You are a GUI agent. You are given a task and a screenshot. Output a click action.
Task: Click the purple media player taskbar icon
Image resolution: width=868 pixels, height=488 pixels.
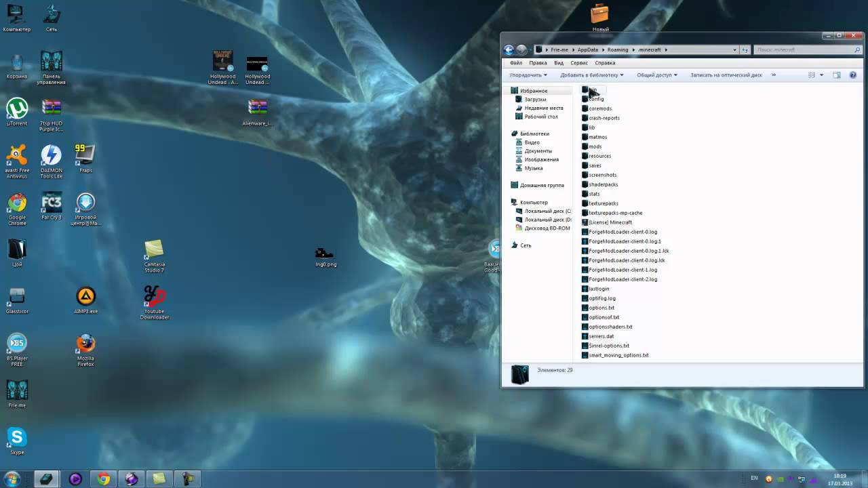[75, 479]
